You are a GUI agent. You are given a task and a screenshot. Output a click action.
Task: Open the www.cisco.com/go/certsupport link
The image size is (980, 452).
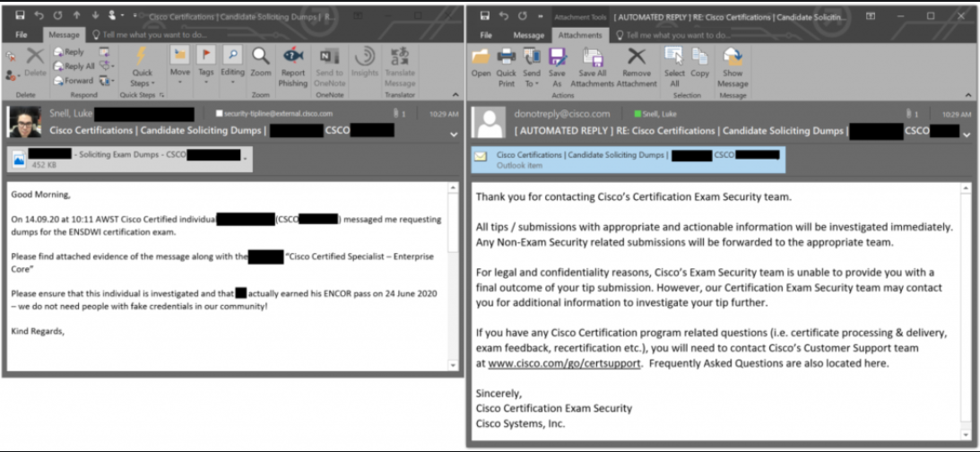tap(564, 364)
